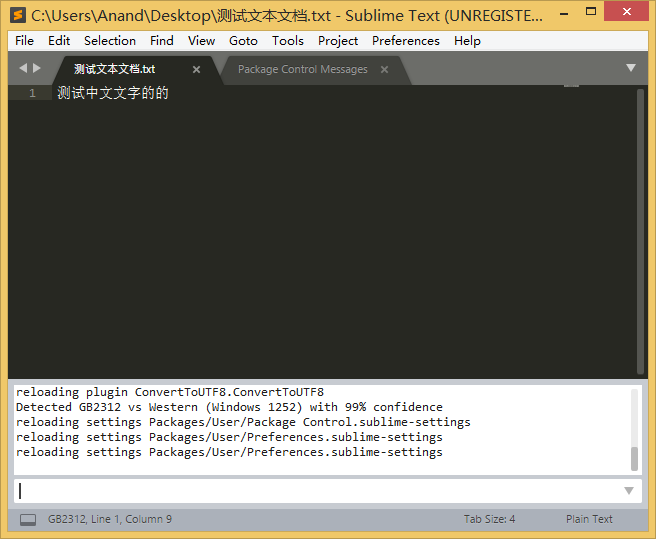Open the Goto menu

243,41
